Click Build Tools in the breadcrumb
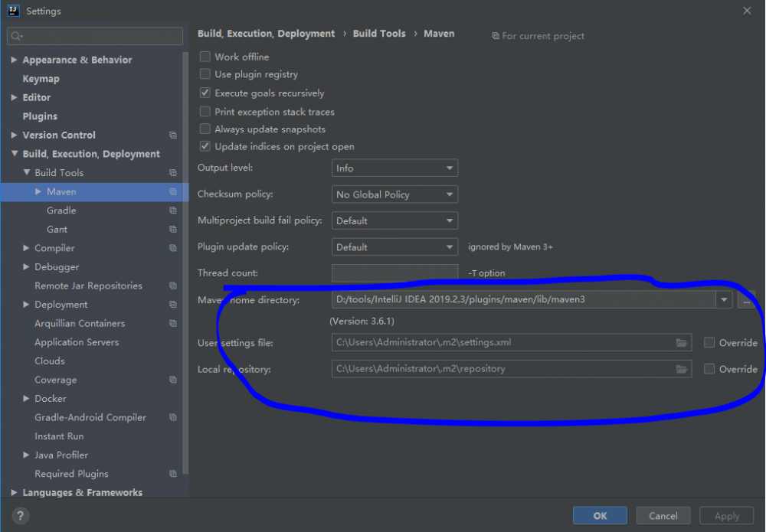Viewport: 766px width, 532px height. [379, 34]
